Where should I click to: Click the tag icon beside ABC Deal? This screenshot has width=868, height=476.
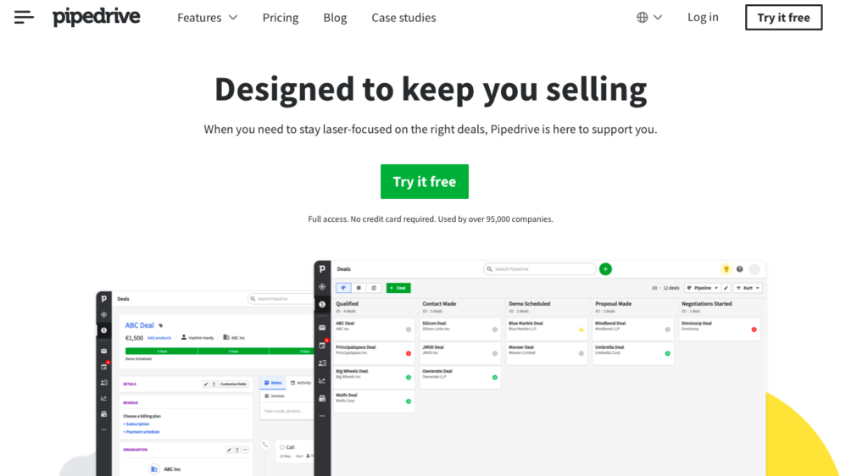161,325
